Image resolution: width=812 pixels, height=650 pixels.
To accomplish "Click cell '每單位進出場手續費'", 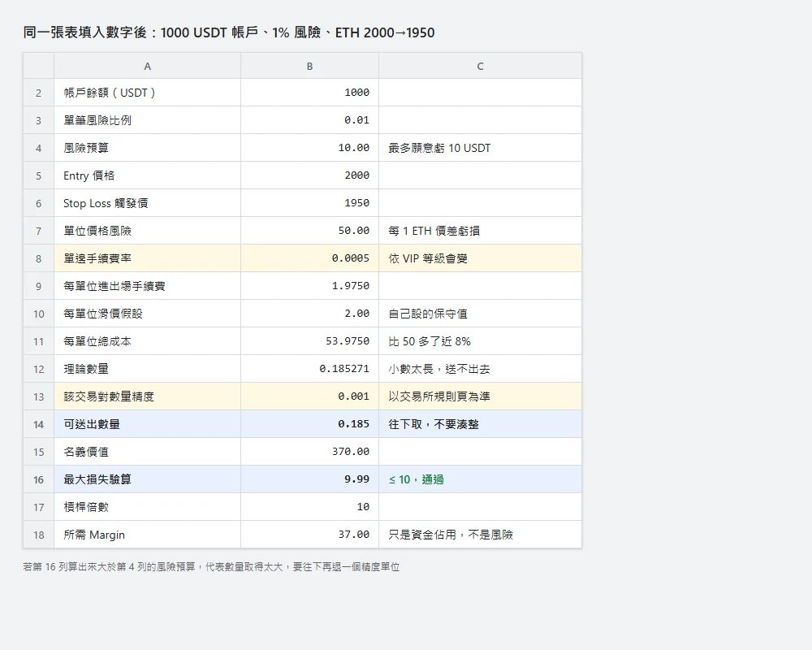I will (148, 286).
